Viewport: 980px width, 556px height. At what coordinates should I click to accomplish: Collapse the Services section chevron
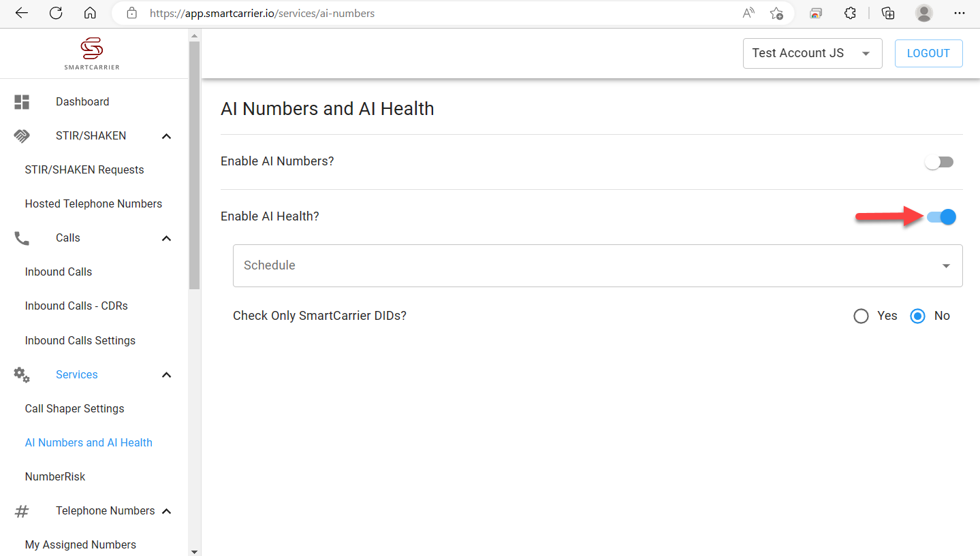coord(166,375)
